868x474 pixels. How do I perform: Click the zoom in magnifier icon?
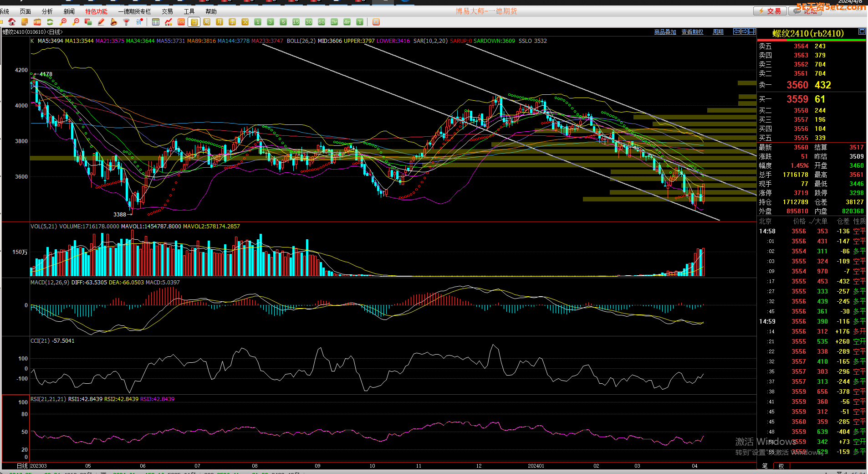(63, 22)
